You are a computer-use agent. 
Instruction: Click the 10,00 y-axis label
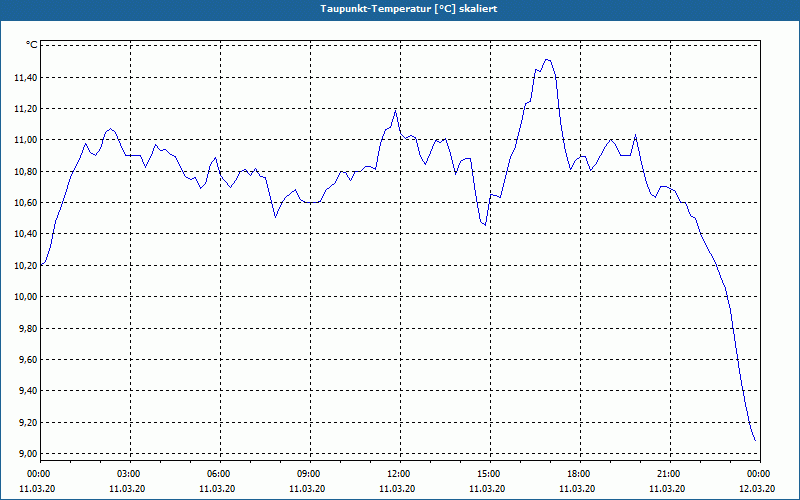pos(27,297)
